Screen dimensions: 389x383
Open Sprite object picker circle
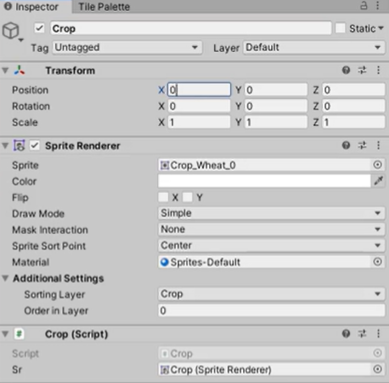[x=377, y=165]
